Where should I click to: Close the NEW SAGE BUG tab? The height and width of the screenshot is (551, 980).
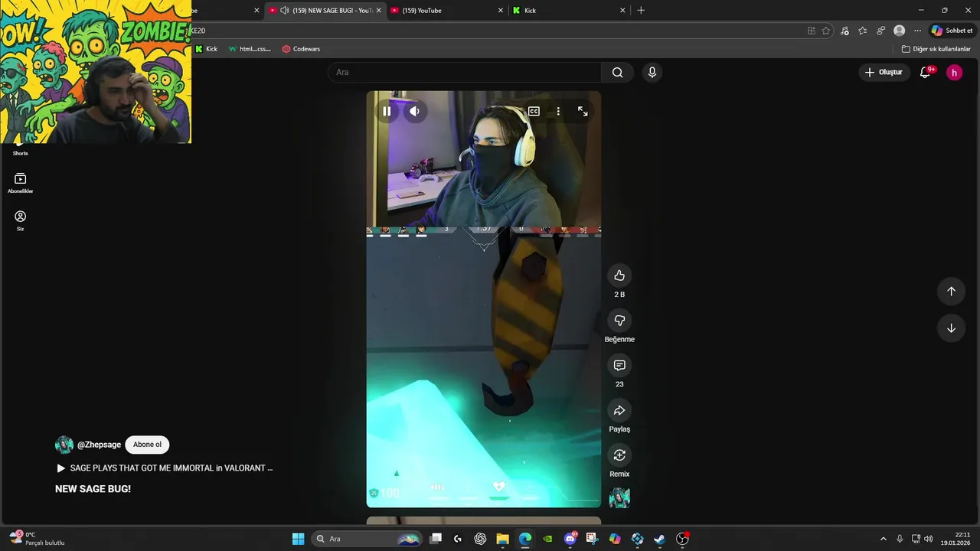pos(378,10)
